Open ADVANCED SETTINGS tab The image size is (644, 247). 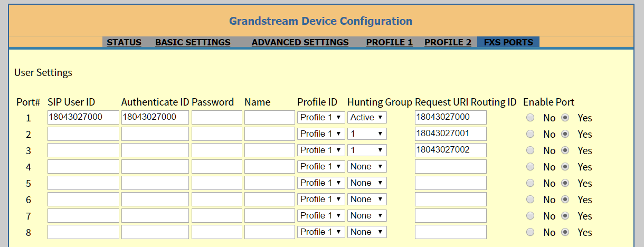point(300,42)
